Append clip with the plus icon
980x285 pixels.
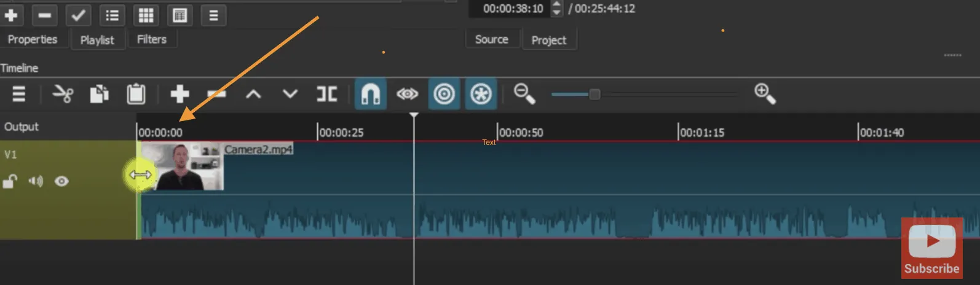(180, 94)
